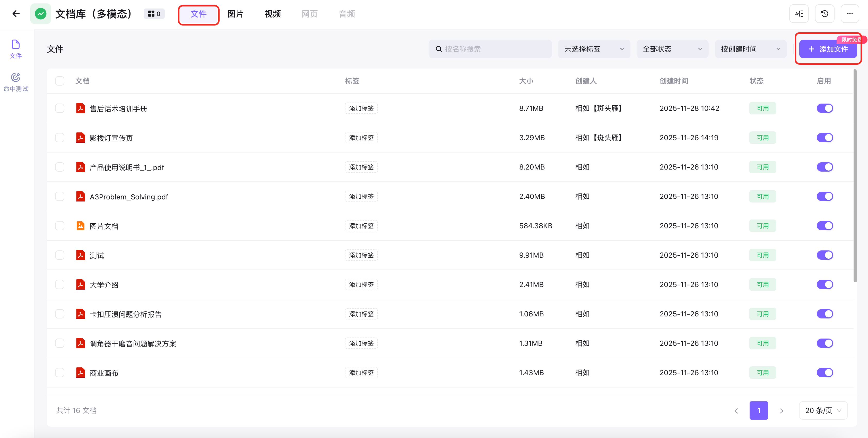
Task: Switch to the 图片 tab
Action: (235, 14)
